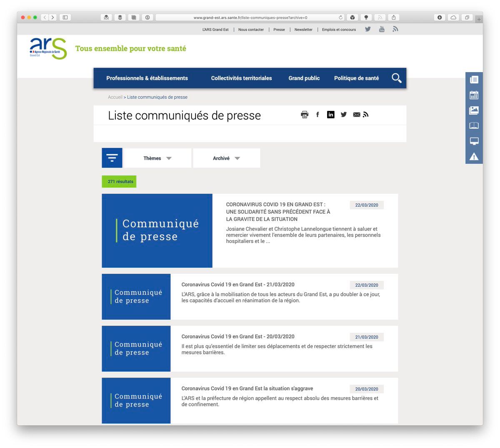Select Politique de santé menu item
This screenshot has height=448, width=500.
pyautogui.click(x=356, y=78)
